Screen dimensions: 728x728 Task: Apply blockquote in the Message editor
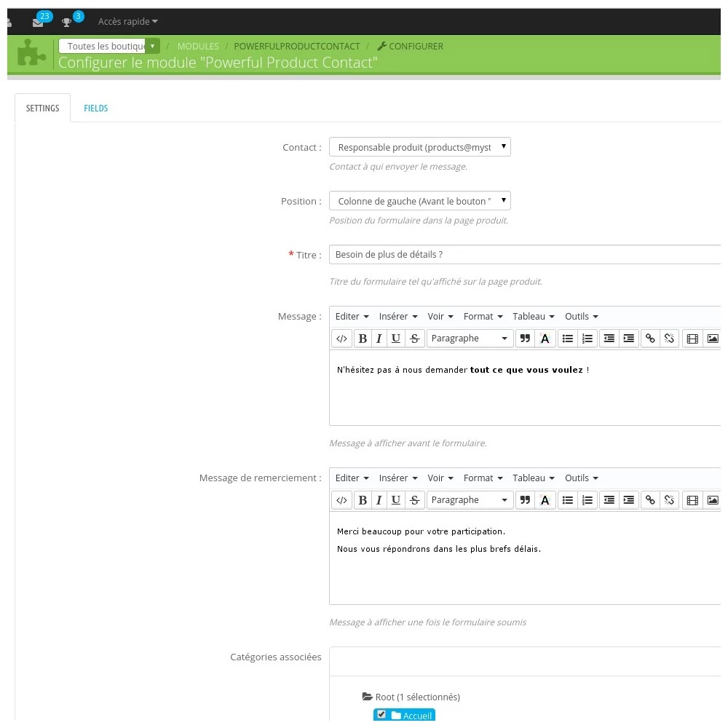pos(525,339)
